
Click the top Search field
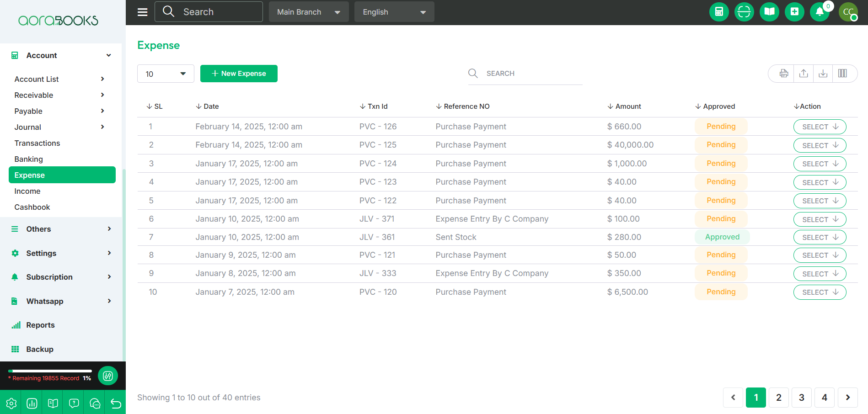coord(209,12)
